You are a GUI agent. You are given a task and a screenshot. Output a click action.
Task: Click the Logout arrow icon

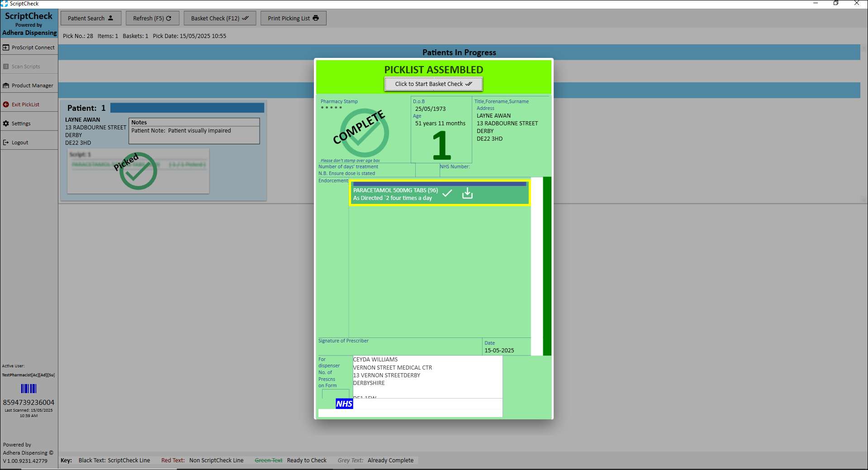(6, 142)
